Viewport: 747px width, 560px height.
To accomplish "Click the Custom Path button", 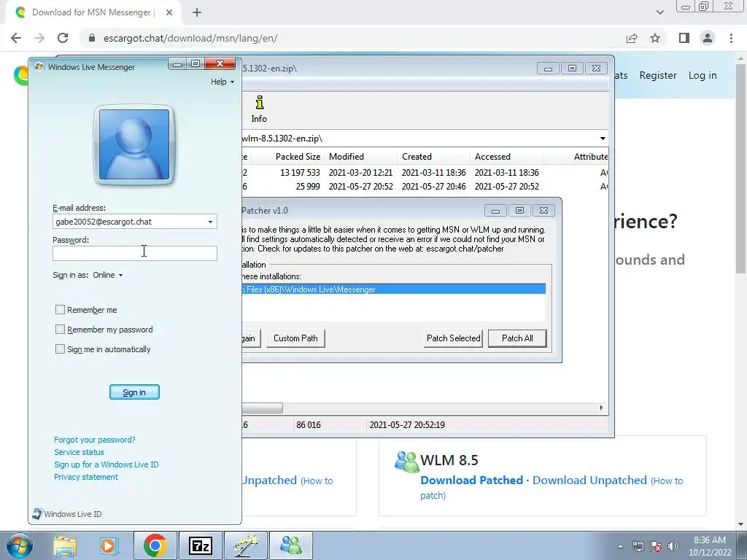I will pos(295,338).
